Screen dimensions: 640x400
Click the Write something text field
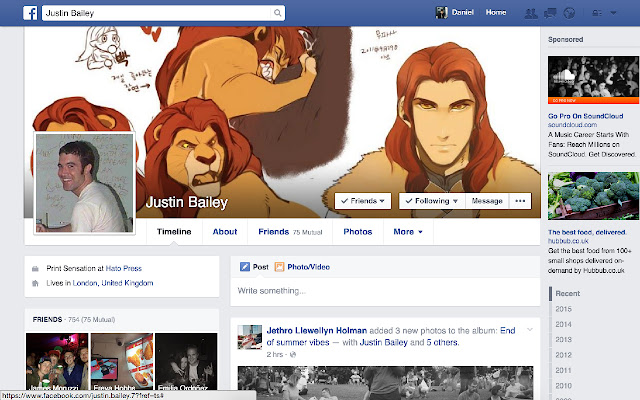pos(385,291)
